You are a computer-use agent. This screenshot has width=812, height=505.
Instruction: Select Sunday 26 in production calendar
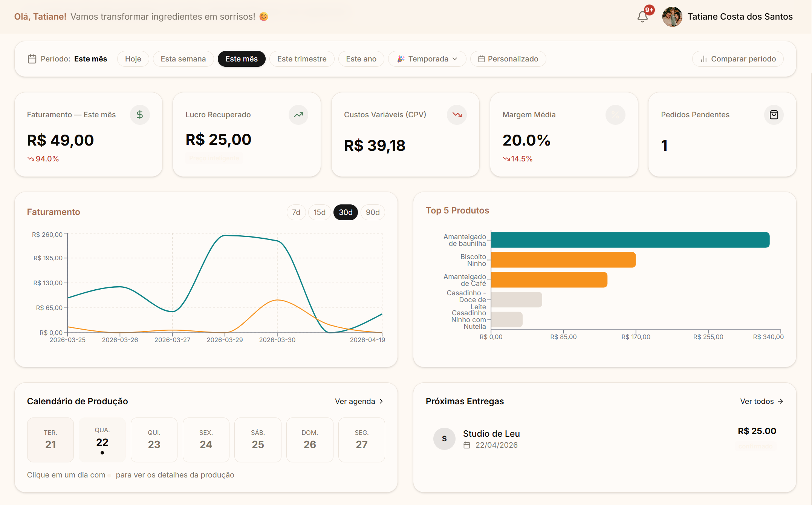[x=310, y=440]
